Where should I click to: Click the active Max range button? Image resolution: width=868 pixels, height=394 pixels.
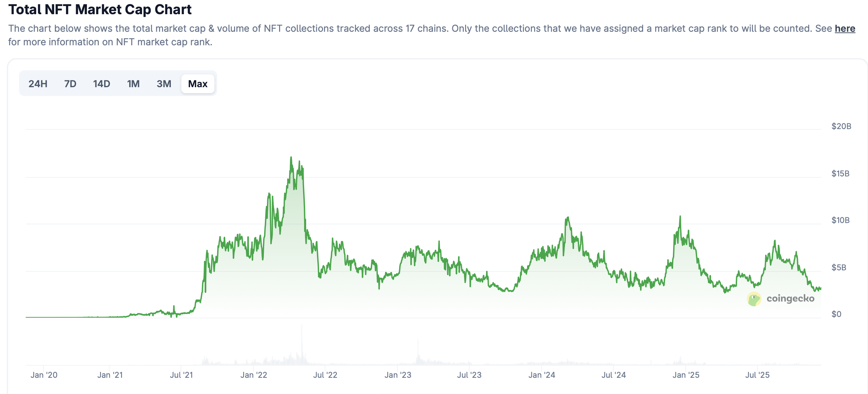198,83
